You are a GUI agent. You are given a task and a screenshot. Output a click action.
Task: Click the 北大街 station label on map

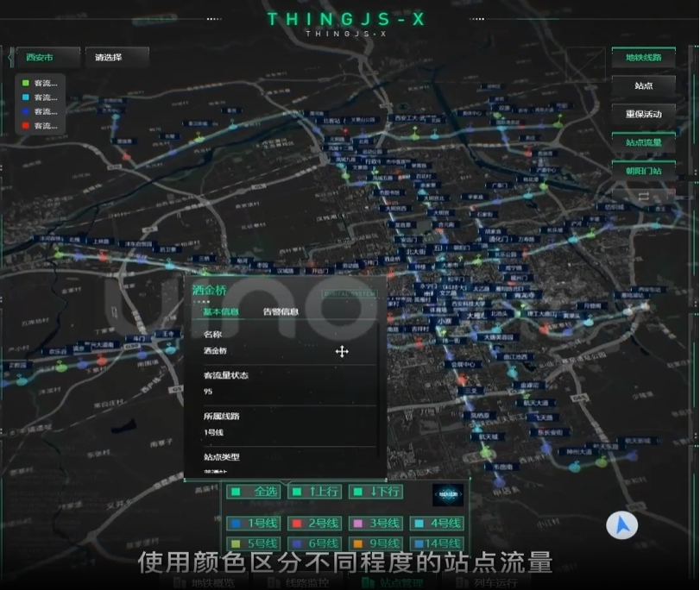(416, 252)
